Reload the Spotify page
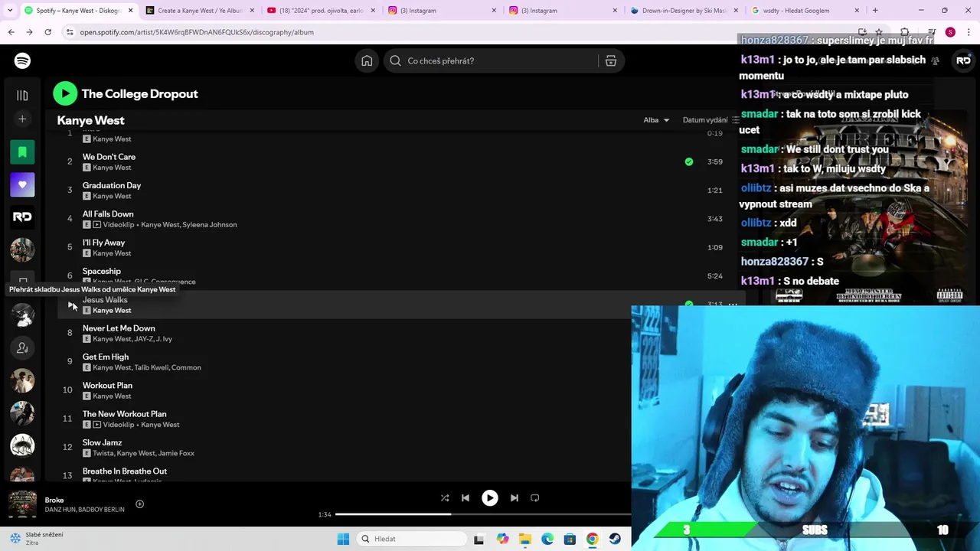The height and width of the screenshot is (551, 980). pyautogui.click(x=47, y=32)
